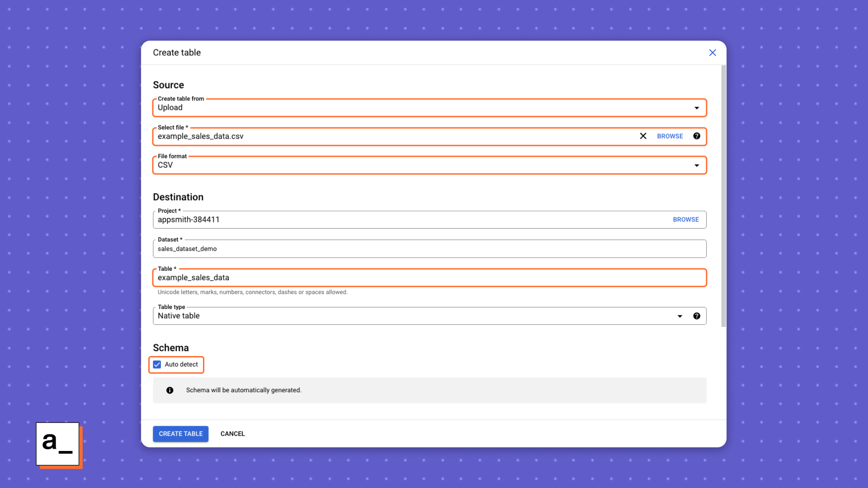Click the info icon next to Schema message
Image resolution: width=868 pixels, height=488 pixels.
pos(170,389)
